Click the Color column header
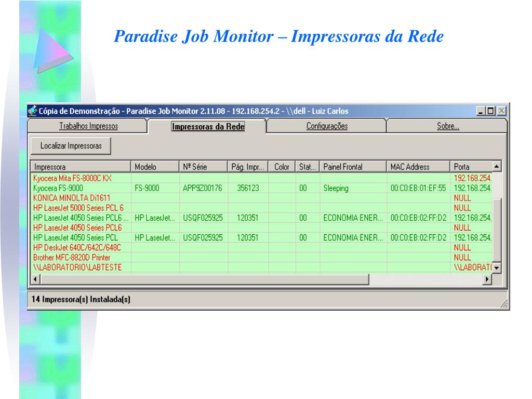The image size is (532, 399). click(x=282, y=167)
